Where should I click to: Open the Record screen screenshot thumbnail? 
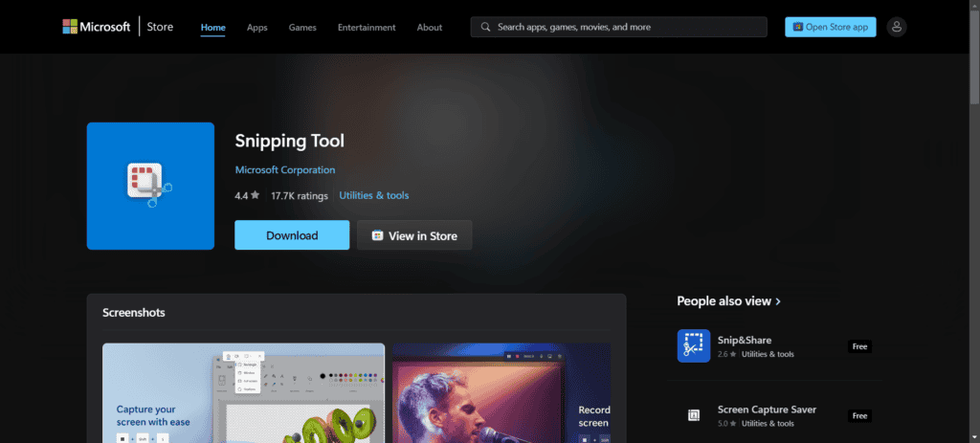click(x=501, y=393)
